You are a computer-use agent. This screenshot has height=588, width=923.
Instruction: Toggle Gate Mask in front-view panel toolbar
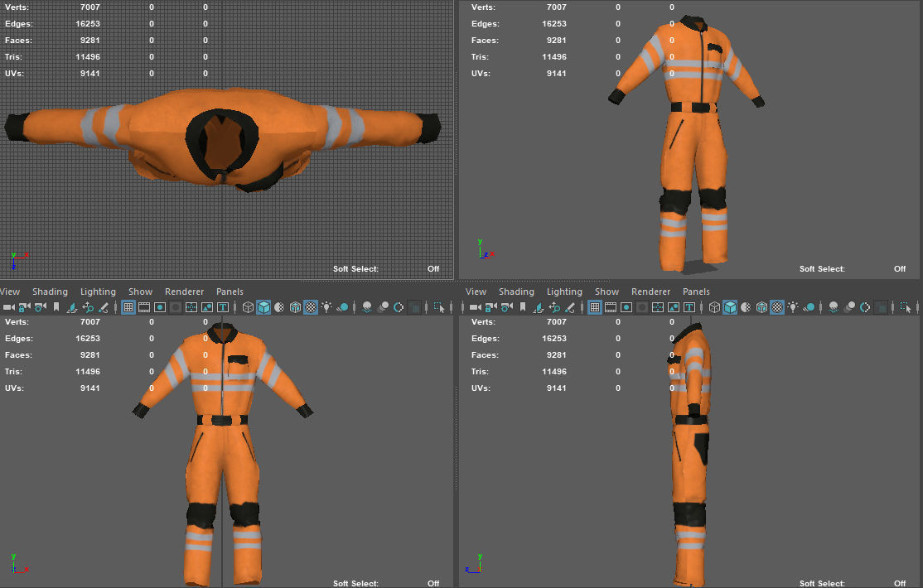176,307
